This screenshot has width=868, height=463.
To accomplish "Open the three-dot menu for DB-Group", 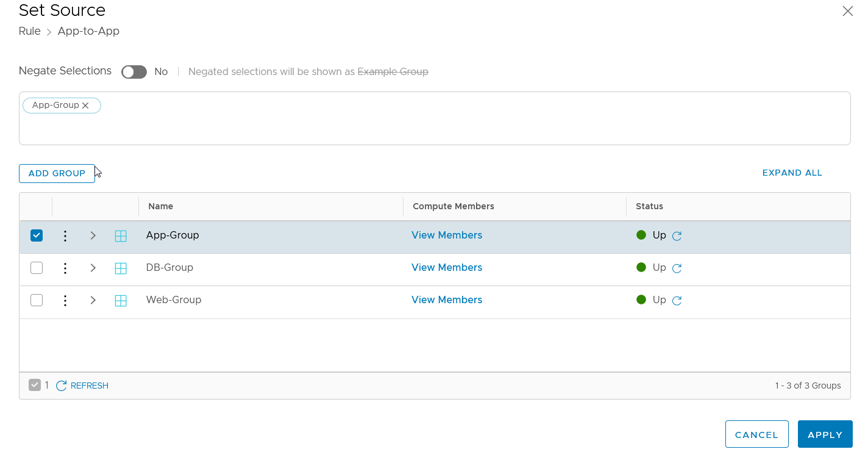I will pyautogui.click(x=65, y=268).
